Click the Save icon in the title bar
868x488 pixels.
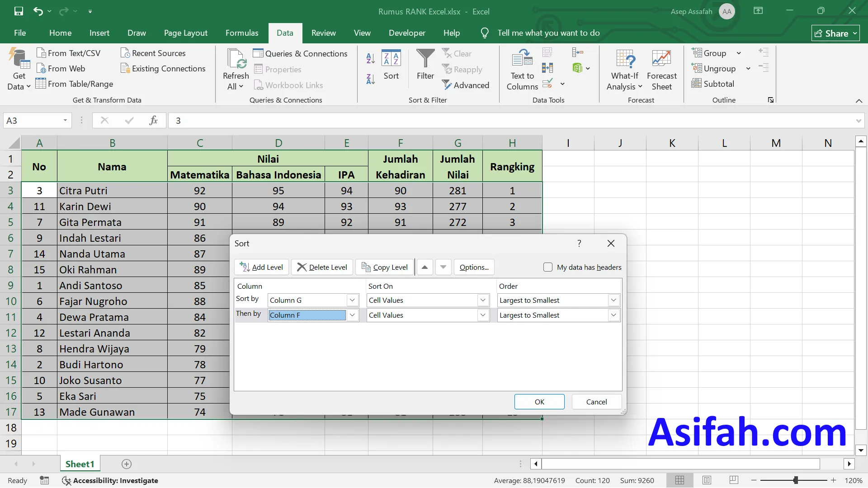click(19, 11)
